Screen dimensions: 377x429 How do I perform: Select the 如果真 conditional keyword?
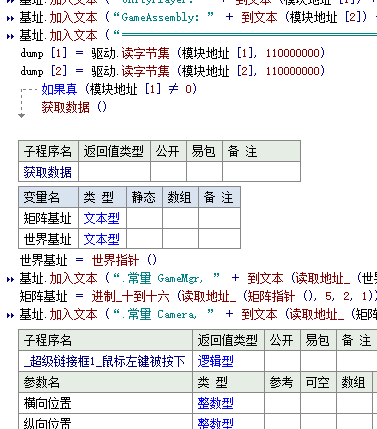tap(59, 89)
